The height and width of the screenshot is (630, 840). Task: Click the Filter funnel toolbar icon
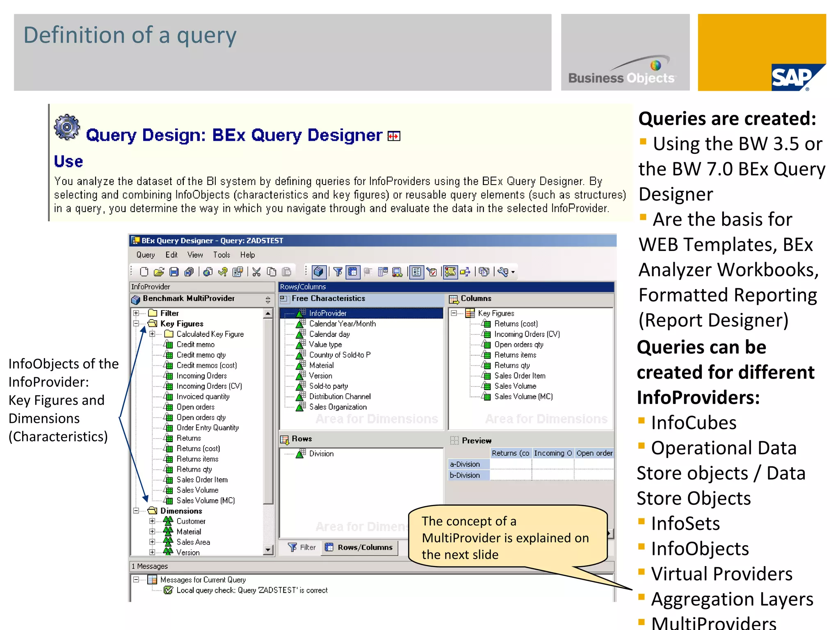(338, 272)
